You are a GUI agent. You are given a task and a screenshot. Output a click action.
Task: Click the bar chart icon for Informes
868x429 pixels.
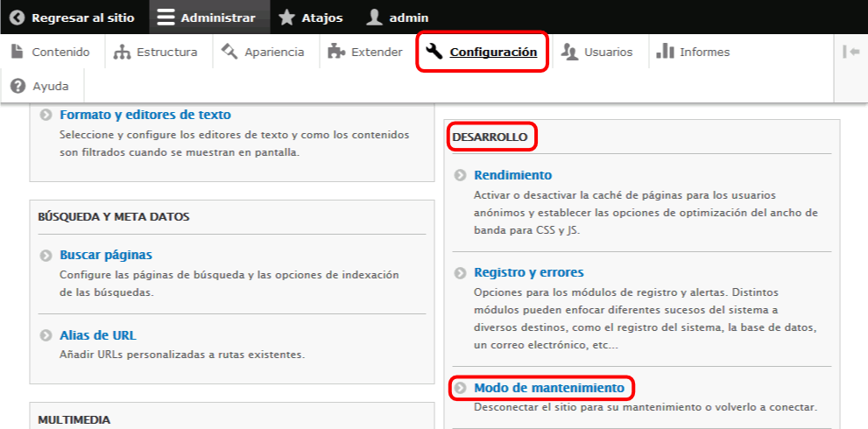point(665,52)
